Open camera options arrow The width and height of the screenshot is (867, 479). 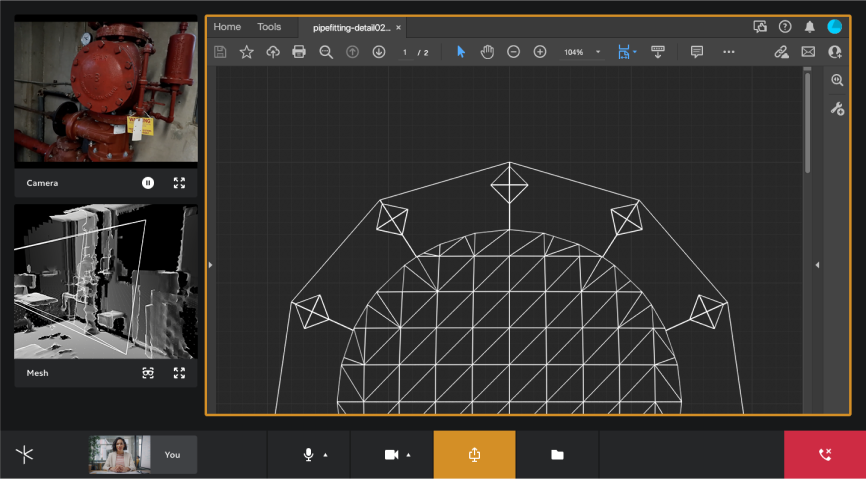[x=408, y=455]
